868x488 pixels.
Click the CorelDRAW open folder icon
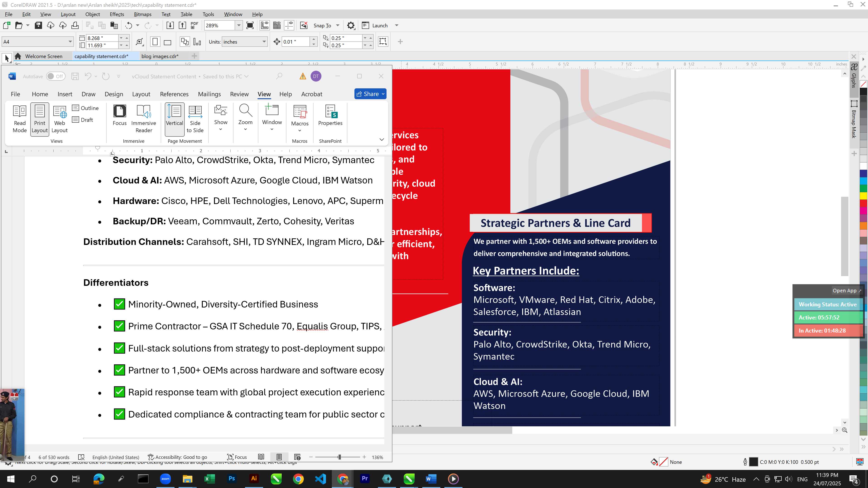(19, 25)
